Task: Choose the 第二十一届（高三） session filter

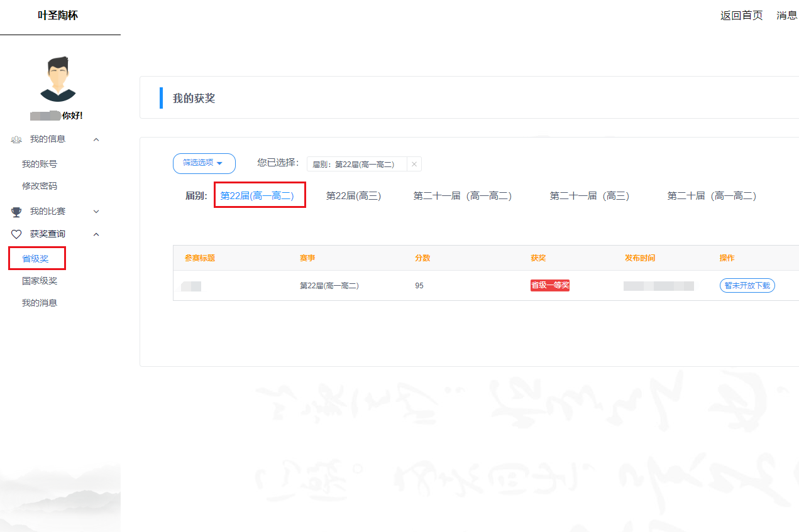Action: click(589, 196)
